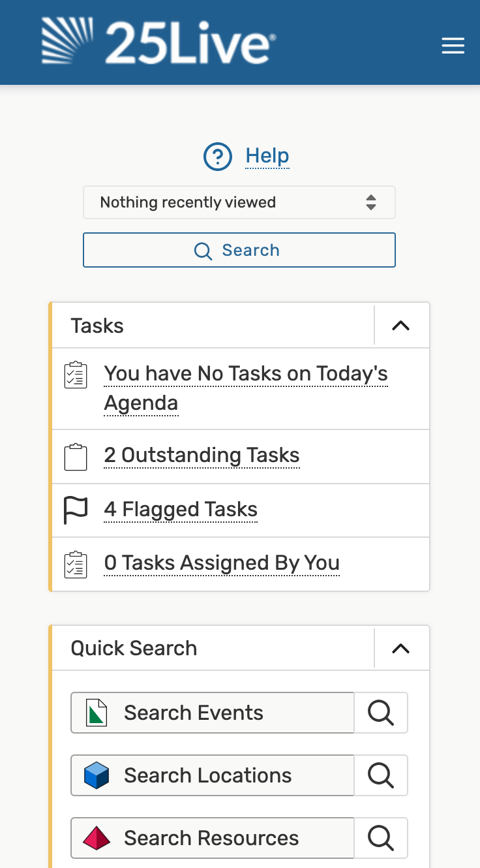Collapse the Quick Search panel
The image size is (480, 868).
coord(400,648)
